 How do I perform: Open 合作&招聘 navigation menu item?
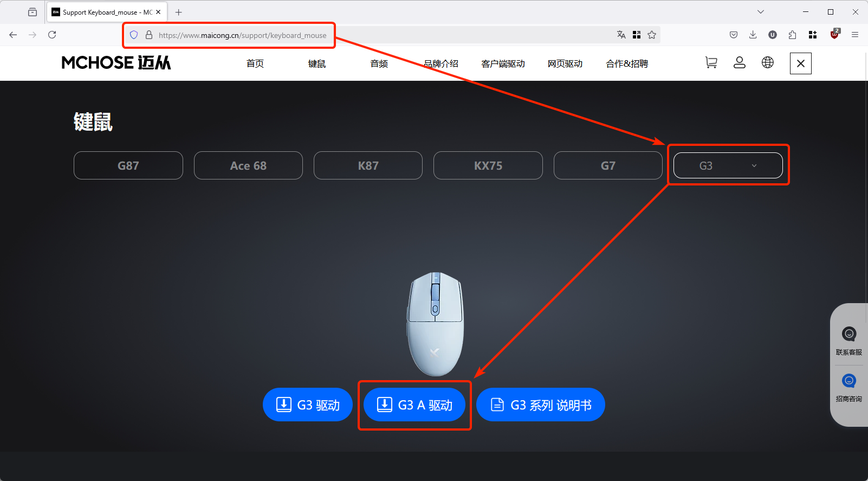coord(627,63)
